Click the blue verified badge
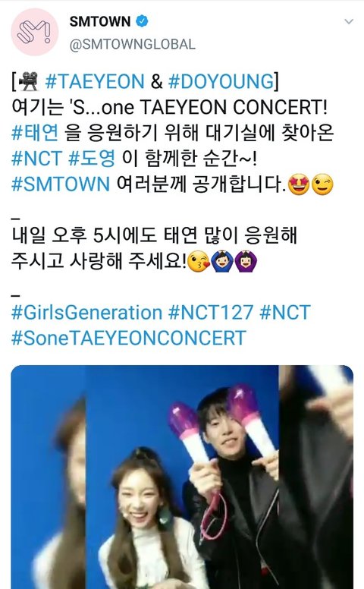 point(142,21)
